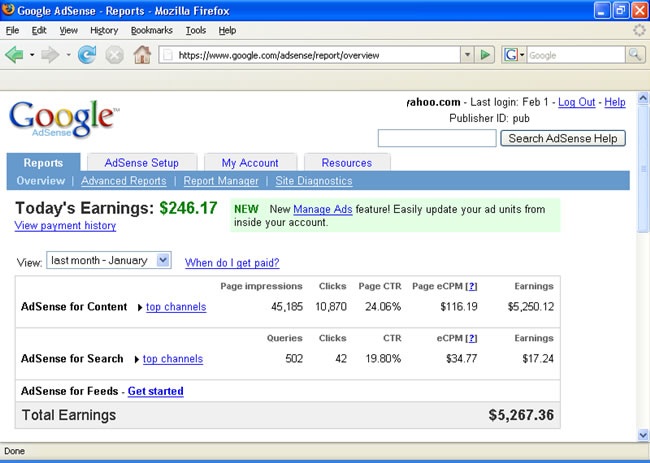Open the View menu
The image size is (650, 463).
pyautogui.click(x=68, y=30)
